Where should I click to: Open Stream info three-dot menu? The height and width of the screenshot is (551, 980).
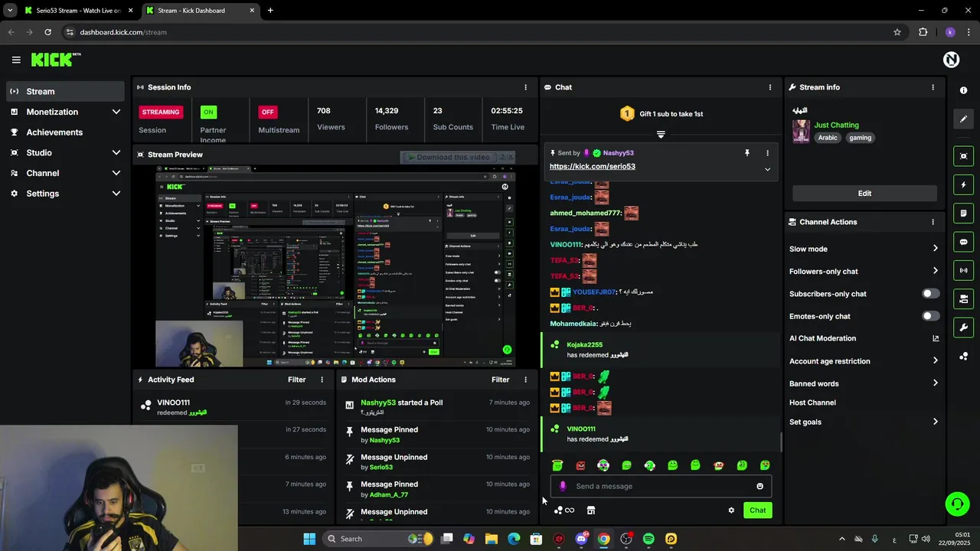[933, 87]
